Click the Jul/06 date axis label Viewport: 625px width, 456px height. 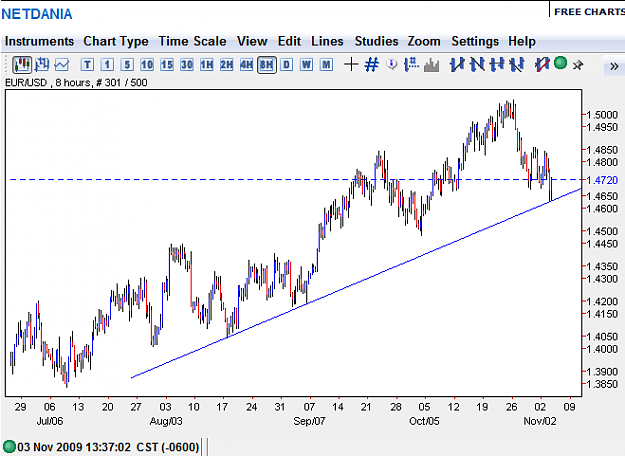(50, 421)
